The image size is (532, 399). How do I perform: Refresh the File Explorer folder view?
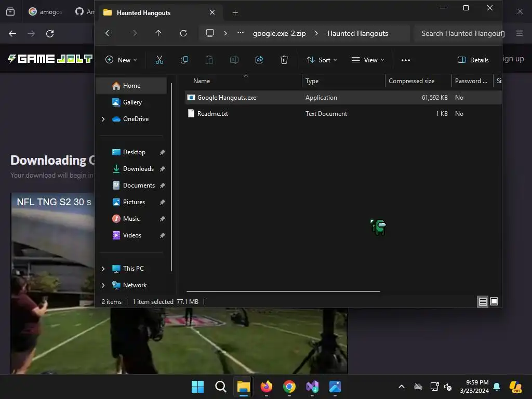183,33
